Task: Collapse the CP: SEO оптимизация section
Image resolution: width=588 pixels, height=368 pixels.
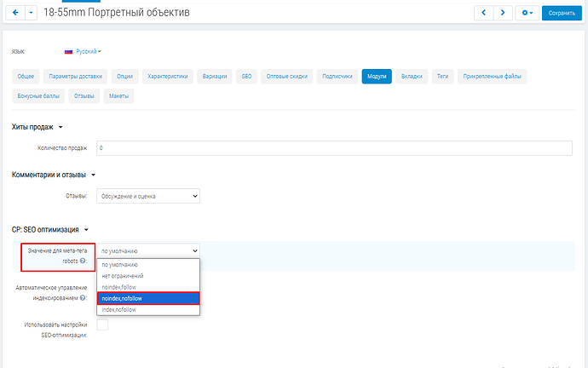Action: pyautogui.click(x=49, y=229)
